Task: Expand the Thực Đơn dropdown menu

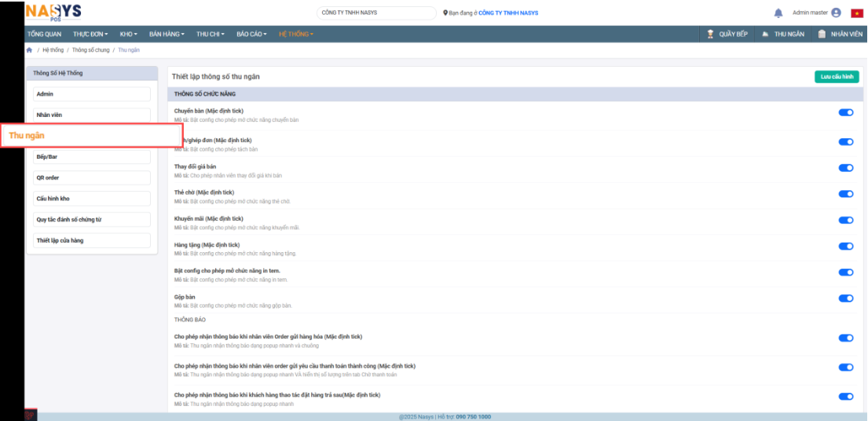Action: (x=90, y=34)
